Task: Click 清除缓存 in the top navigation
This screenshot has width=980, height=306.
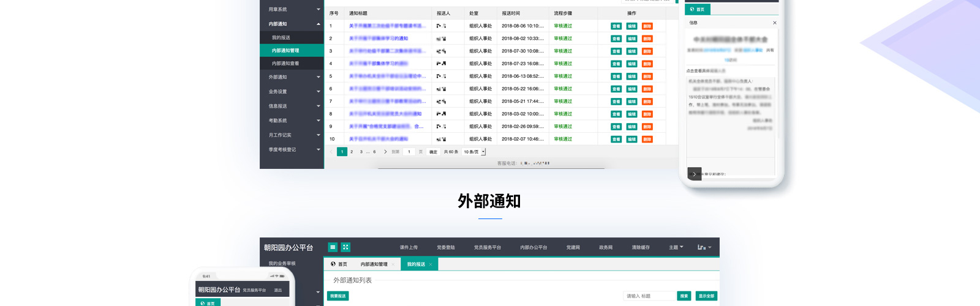Action: (x=641, y=247)
